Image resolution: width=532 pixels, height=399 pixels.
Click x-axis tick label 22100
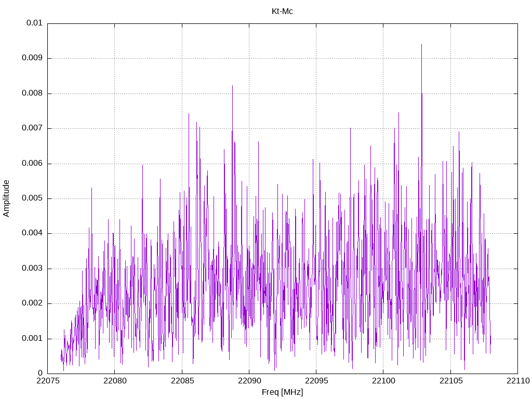tap(383, 381)
